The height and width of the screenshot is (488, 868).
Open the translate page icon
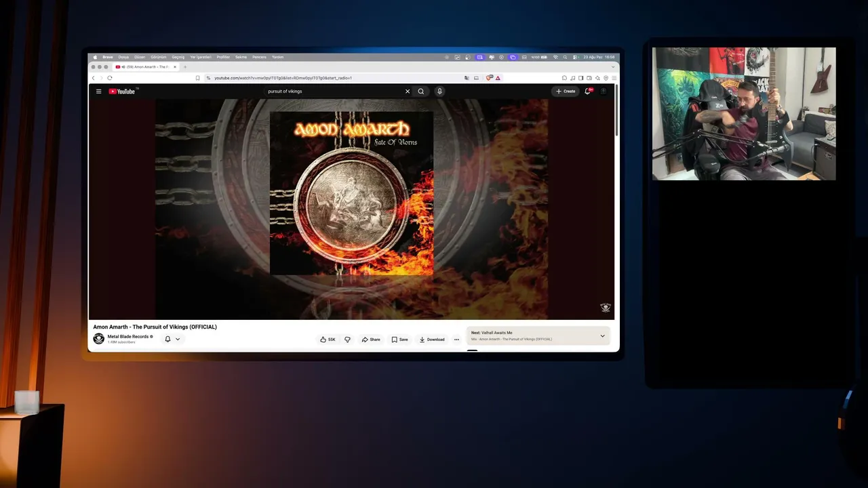click(467, 78)
